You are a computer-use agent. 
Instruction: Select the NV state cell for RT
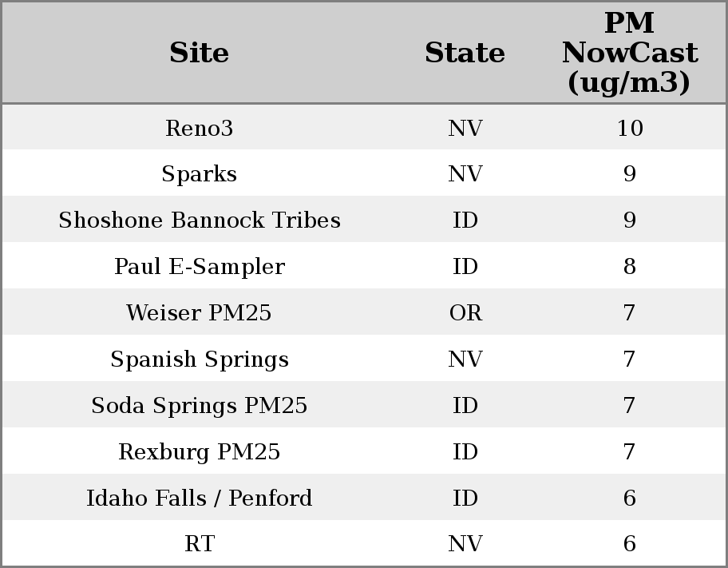[x=465, y=544]
